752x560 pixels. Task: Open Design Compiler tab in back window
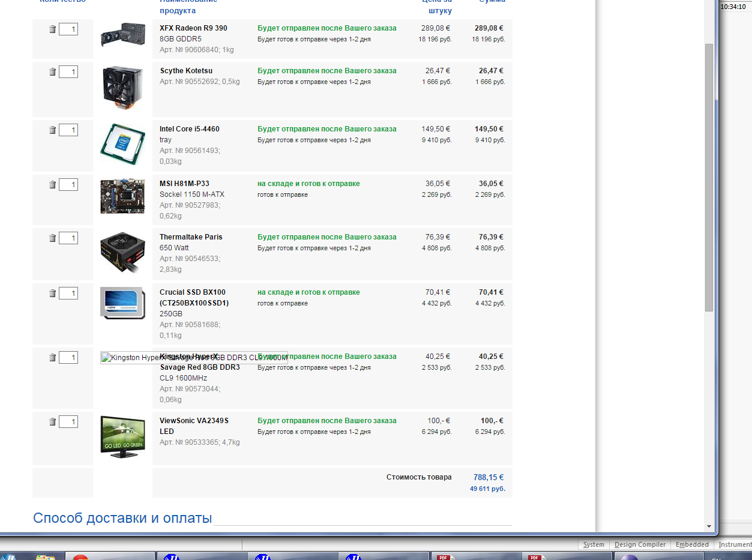point(640,544)
